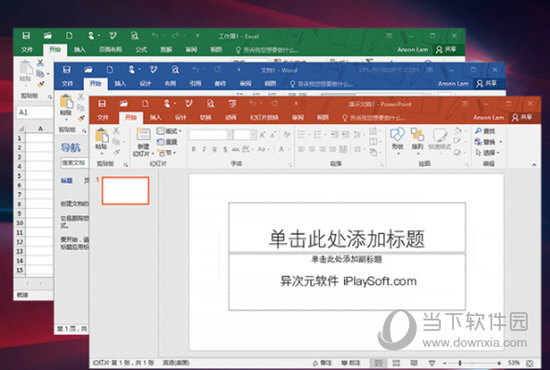Viewport: 550px width, 370px height.
Task: Click the zoom in plus button in PowerPoint
Action: [x=499, y=363]
